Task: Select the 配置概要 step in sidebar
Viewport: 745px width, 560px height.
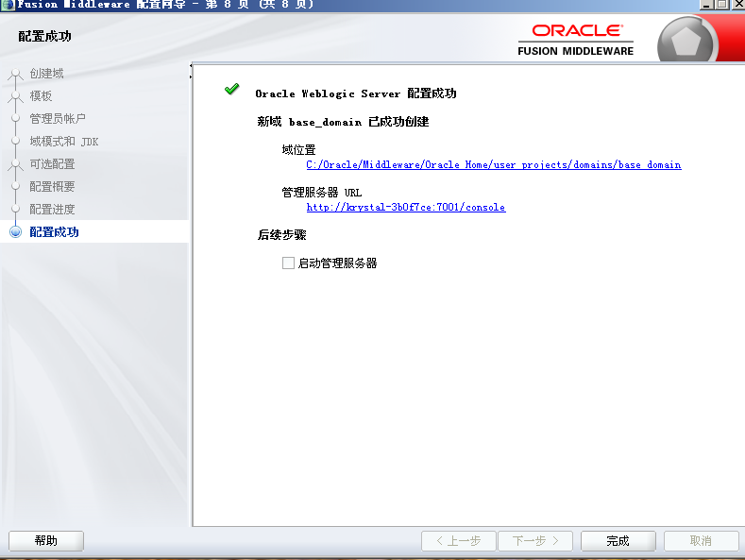Action: [x=52, y=186]
